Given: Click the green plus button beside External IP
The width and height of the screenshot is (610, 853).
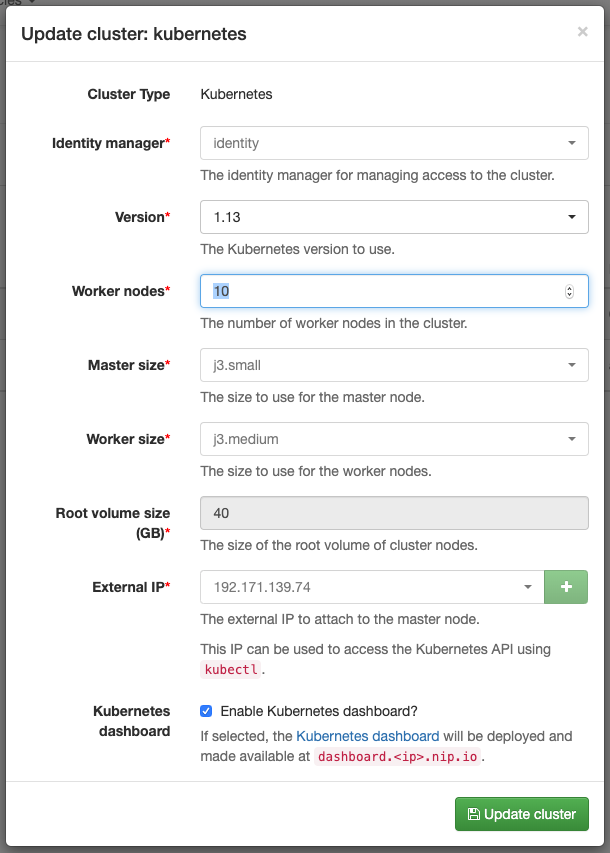Looking at the screenshot, I should point(566,587).
